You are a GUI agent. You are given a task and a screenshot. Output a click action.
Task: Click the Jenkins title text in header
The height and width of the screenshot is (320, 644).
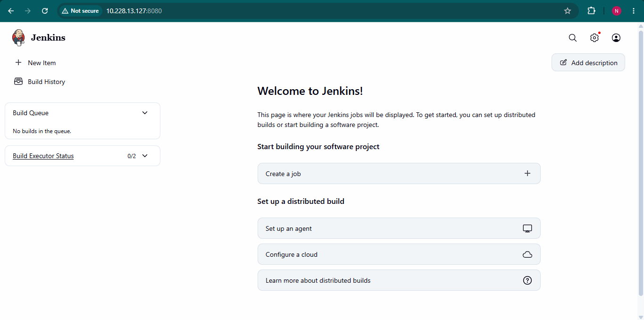click(x=48, y=38)
